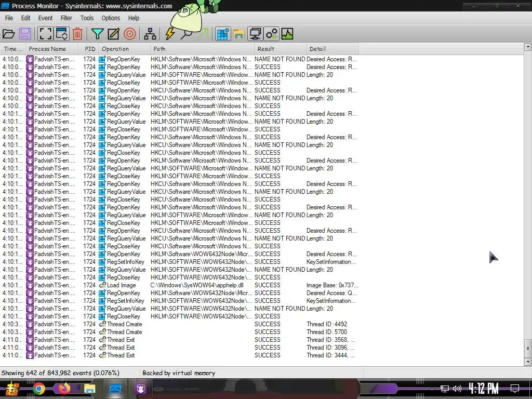
Task: Click the scrollbar down arrow
Action: pyautogui.click(x=528, y=362)
